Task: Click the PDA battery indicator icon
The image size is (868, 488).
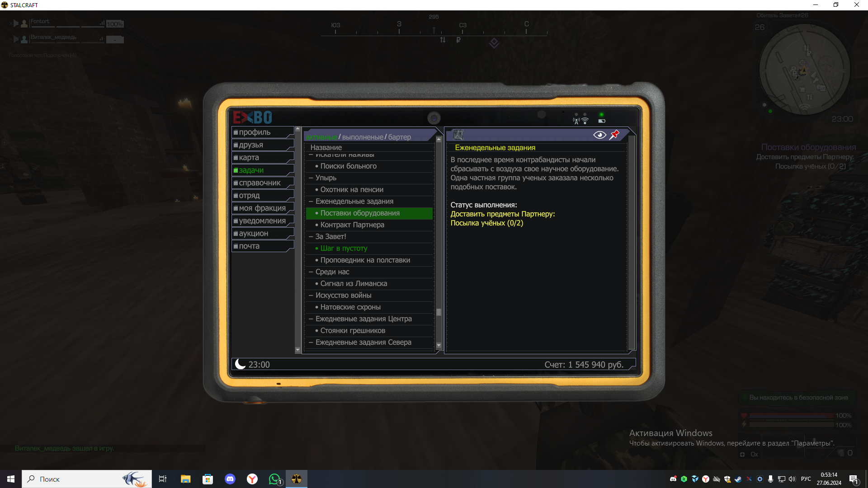Action: [x=602, y=121]
